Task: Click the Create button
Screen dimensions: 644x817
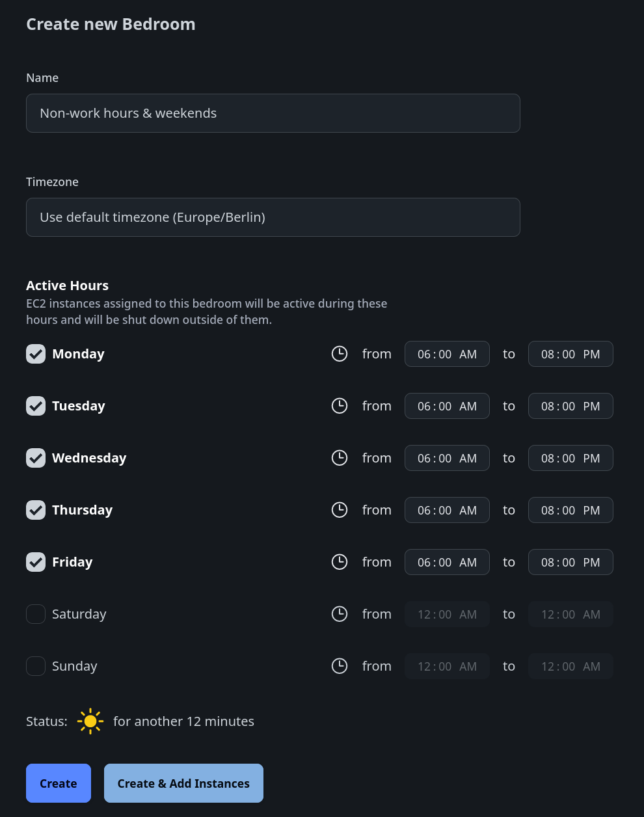Action: (x=59, y=783)
